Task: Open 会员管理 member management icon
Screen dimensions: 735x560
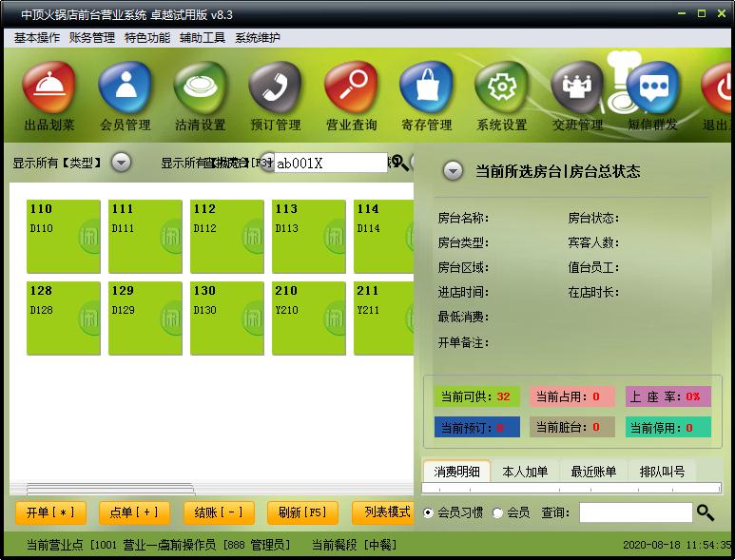Action: [x=125, y=87]
